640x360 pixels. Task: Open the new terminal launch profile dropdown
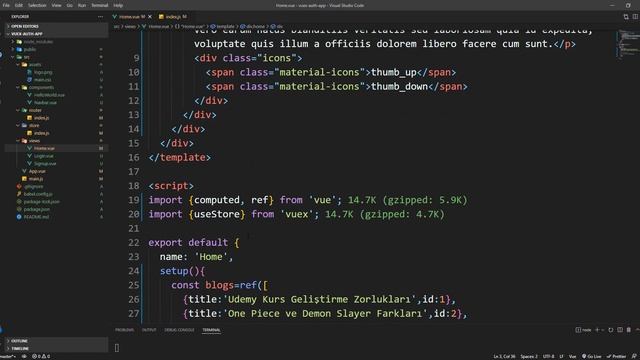tap(603, 330)
